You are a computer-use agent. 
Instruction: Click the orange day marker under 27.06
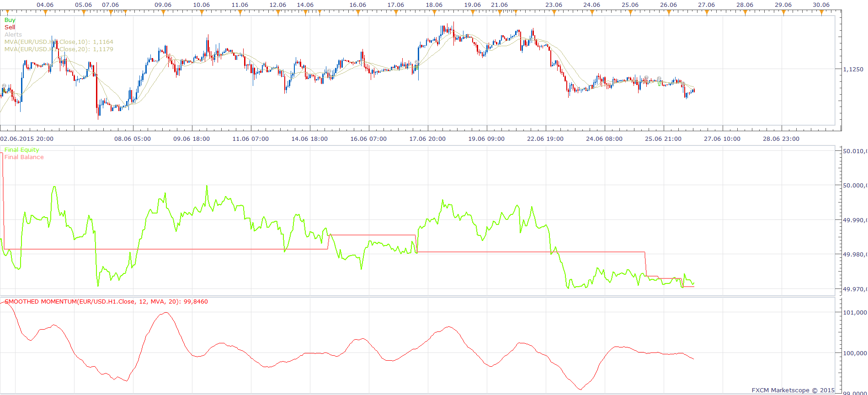point(707,12)
